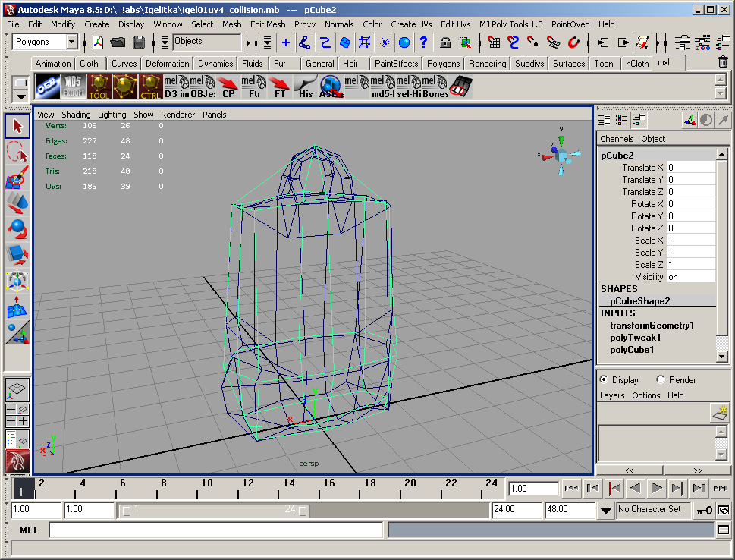Pick the Rotate tool sphere icon
This screenshot has width=735, height=560.
[x=17, y=228]
